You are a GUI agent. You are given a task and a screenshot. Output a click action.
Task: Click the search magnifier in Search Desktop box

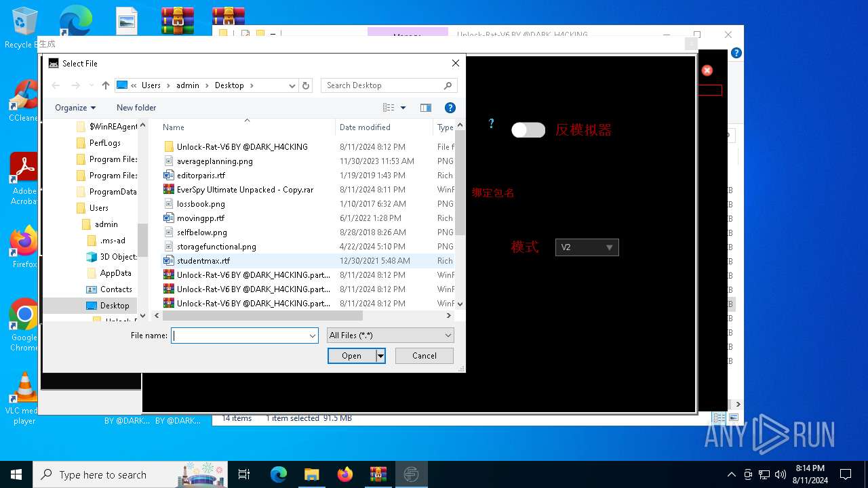click(x=448, y=85)
